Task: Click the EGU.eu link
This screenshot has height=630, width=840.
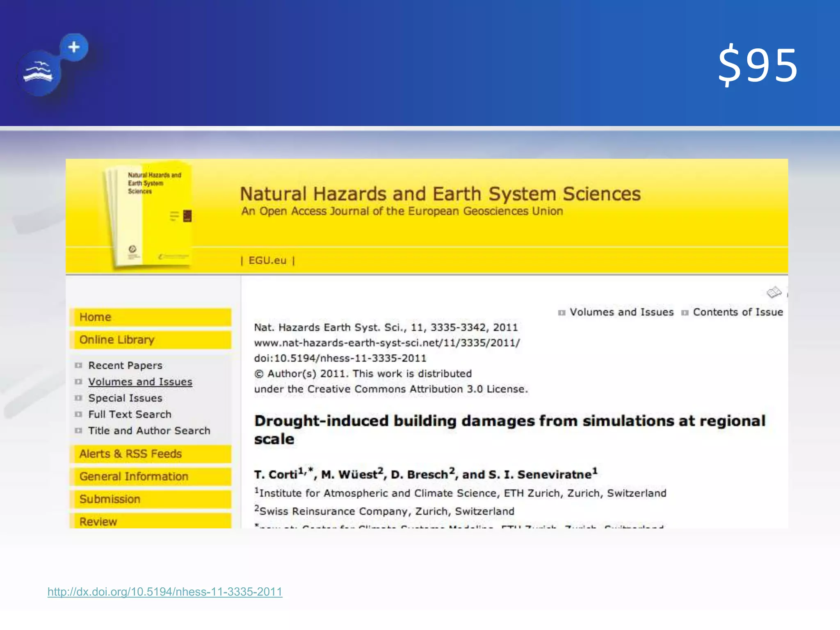Action: (267, 260)
